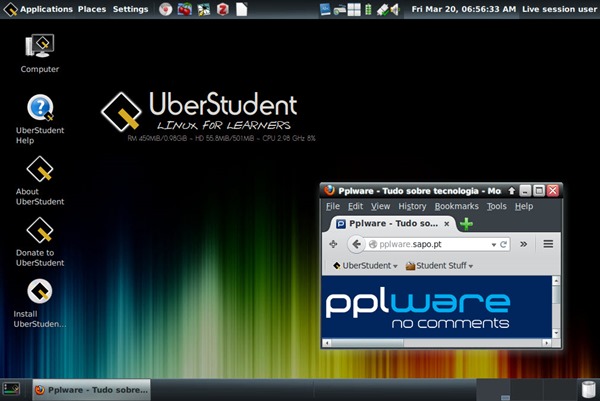
Task: Click the pplware no comments logo
Action: coord(417,310)
